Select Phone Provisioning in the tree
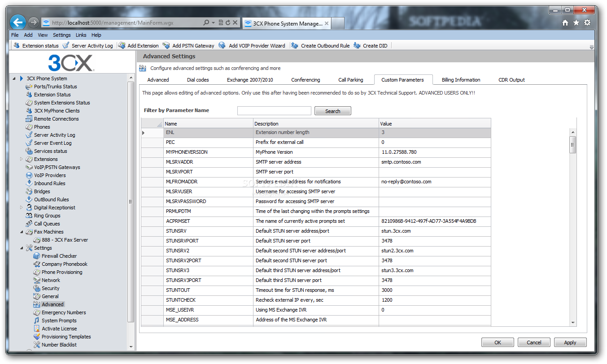607x364 pixels. coord(62,272)
